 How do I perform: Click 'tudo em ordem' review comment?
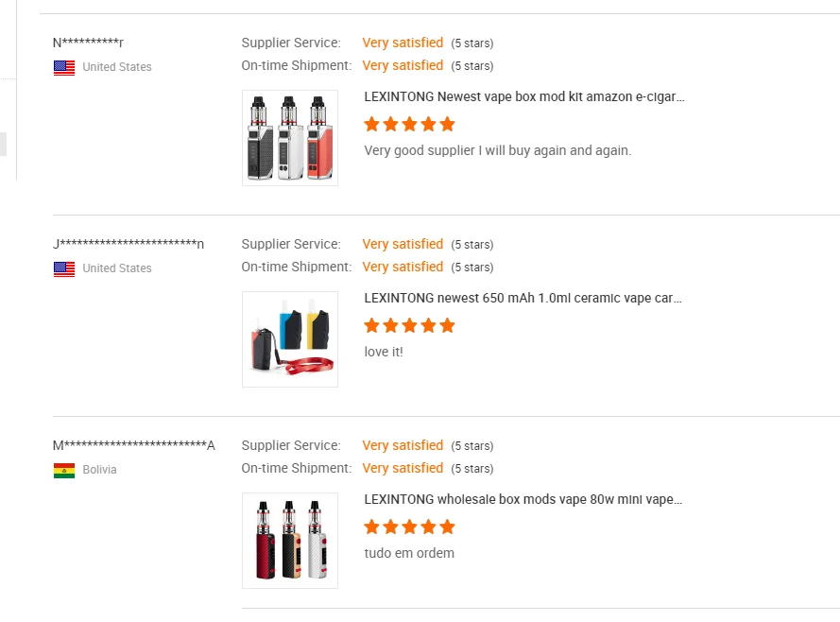pos(409,553)
